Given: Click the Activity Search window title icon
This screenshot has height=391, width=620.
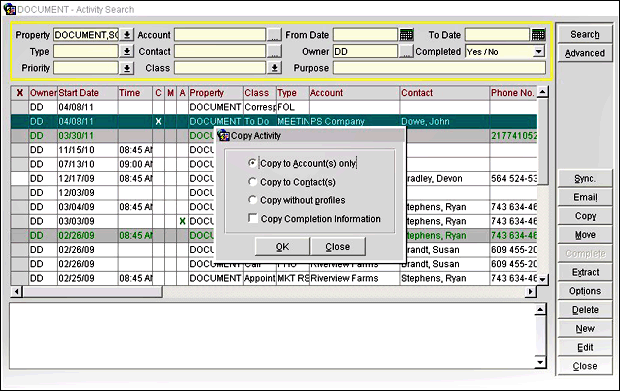Looking at the screenshot, I should coord(9,9).
